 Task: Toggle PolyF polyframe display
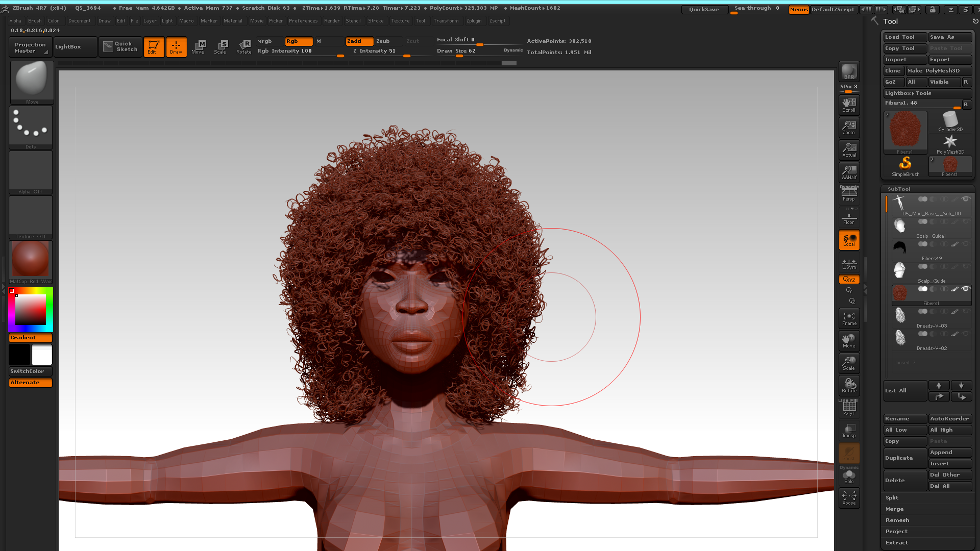pos(849,408)
